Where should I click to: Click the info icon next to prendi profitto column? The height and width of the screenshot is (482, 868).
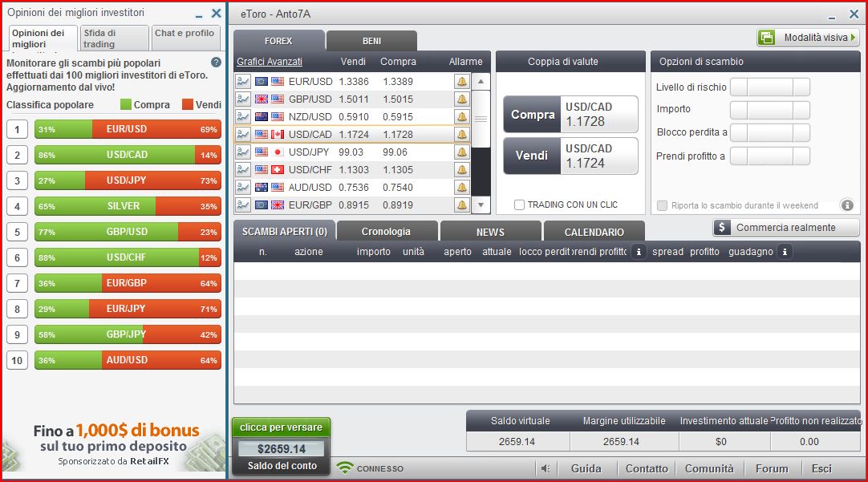(639, 252)
